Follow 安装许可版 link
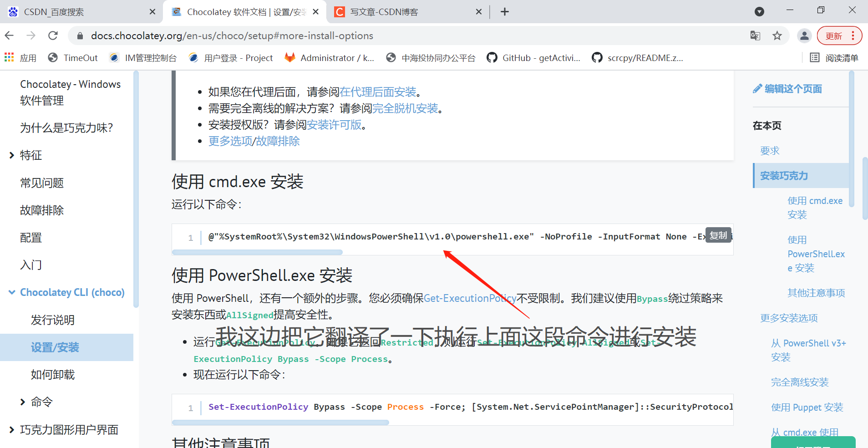 (334, 125)
